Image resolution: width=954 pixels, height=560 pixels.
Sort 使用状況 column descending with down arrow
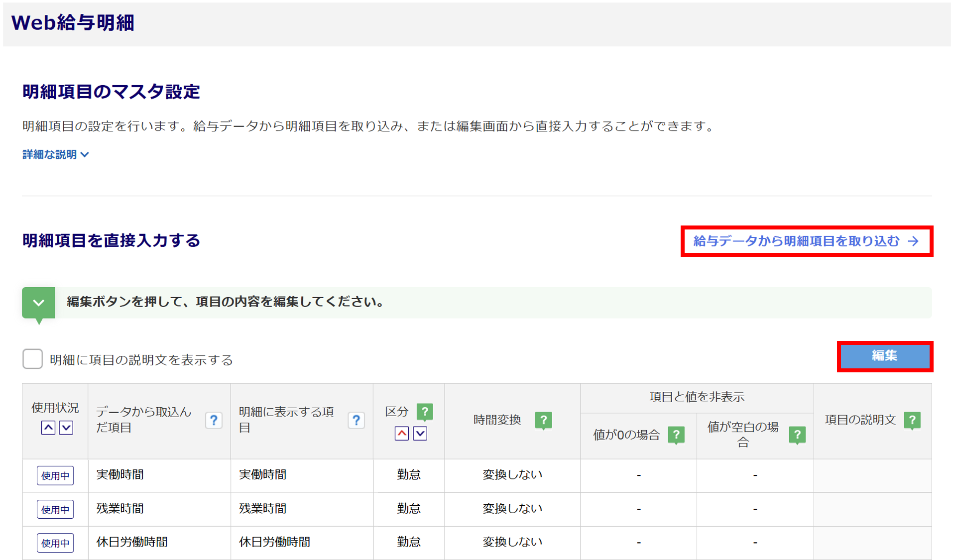point(66,428)
